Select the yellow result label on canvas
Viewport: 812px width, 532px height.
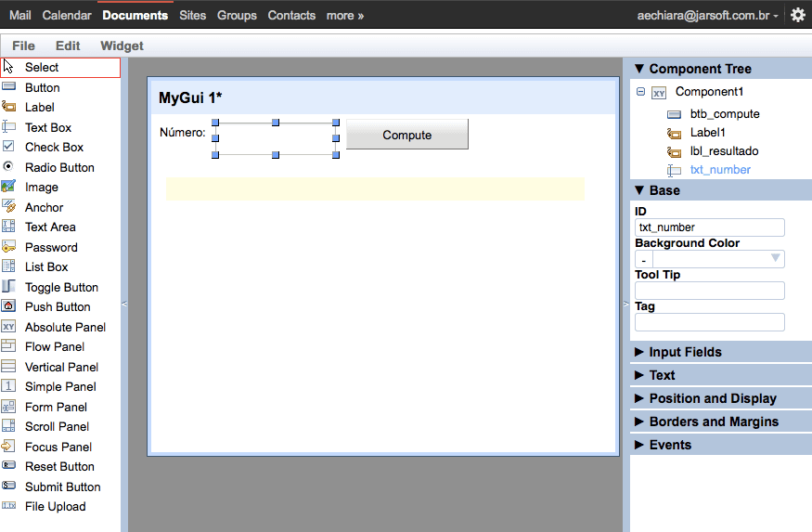click(375, 188)
